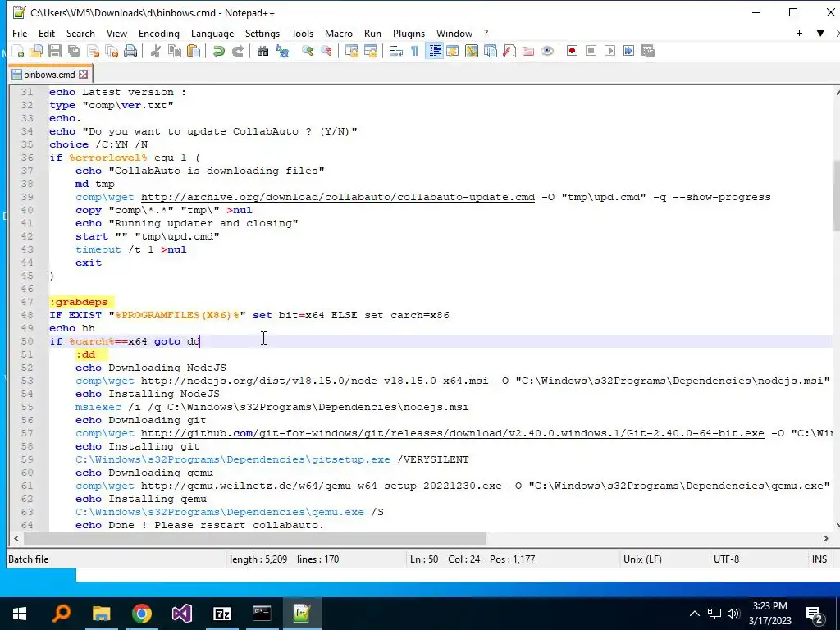Paste using the clipboard toolbar icon
This screenshot has width=840, height=630.
click(x=194, y=51)
